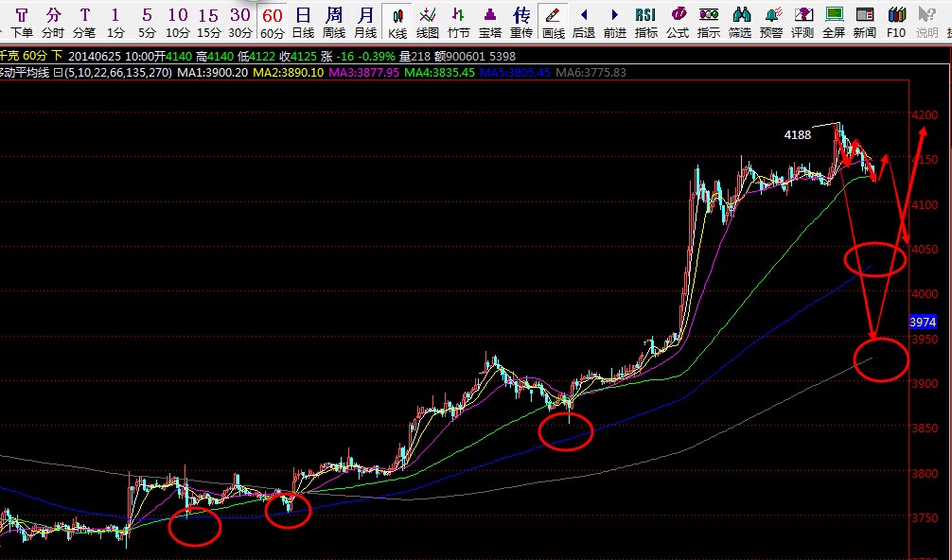952x560 pixels.
Task: Select the 30分 thirty-minute period
Action: [239, 23]
